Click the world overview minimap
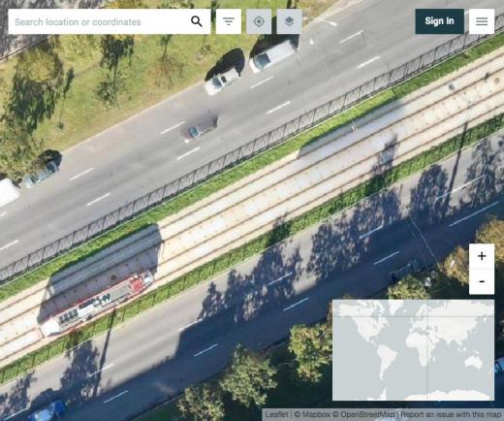Viewport: 504px width, 421px height. [x=413, y=350]
